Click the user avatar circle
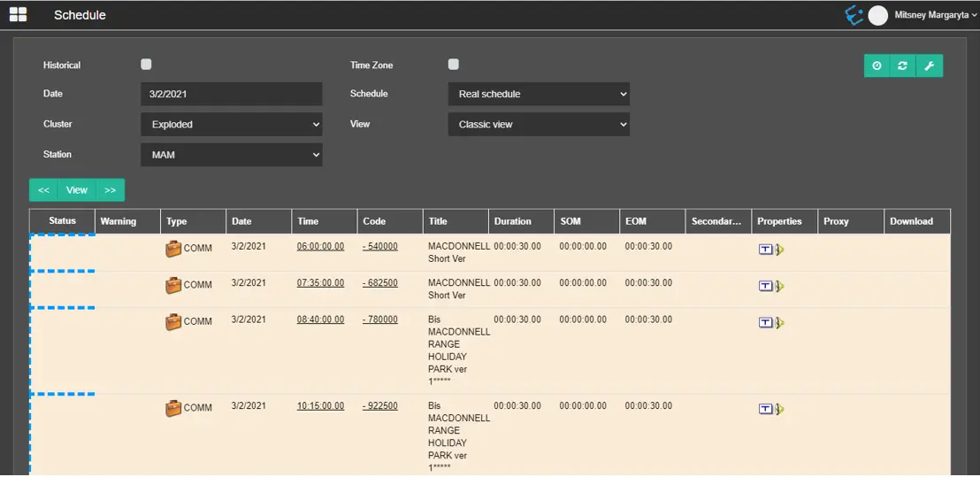The height and width of the screenshot is (477, 980). [877, 15]
